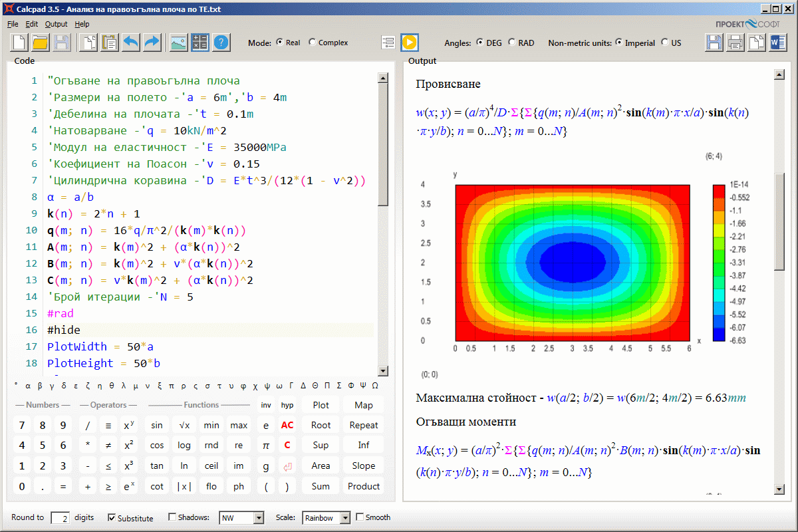Insert an image using the picture icon
The width and height of the screenshot is (798, 532).
click(178, 42)
